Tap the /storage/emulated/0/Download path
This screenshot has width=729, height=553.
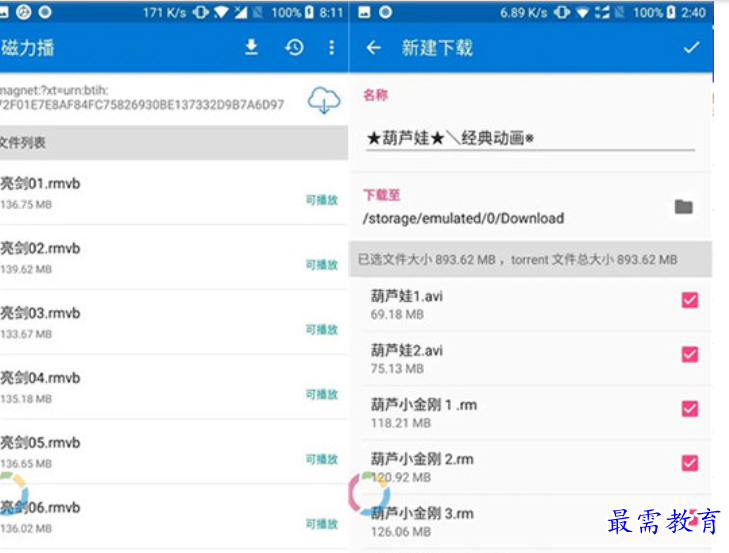point(463,218)
